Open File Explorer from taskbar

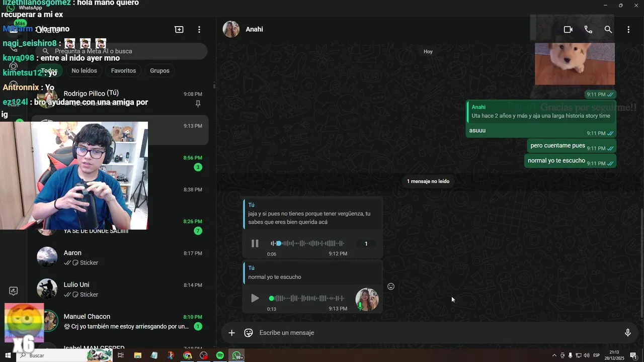coord(138,355)
